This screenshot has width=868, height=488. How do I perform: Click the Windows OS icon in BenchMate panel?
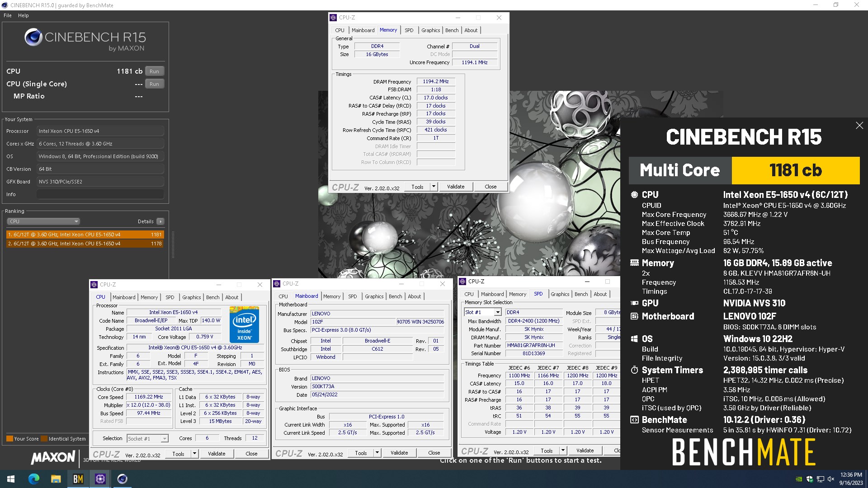pos(634,339)
